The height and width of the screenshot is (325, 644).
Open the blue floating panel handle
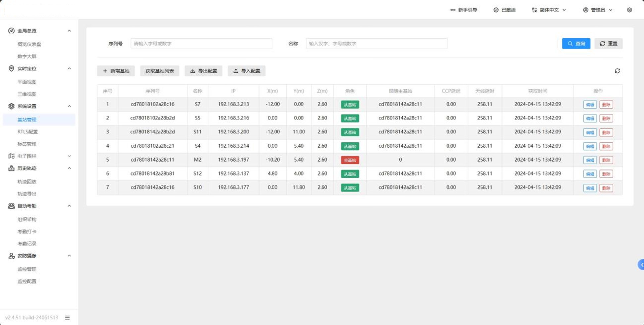641,265
